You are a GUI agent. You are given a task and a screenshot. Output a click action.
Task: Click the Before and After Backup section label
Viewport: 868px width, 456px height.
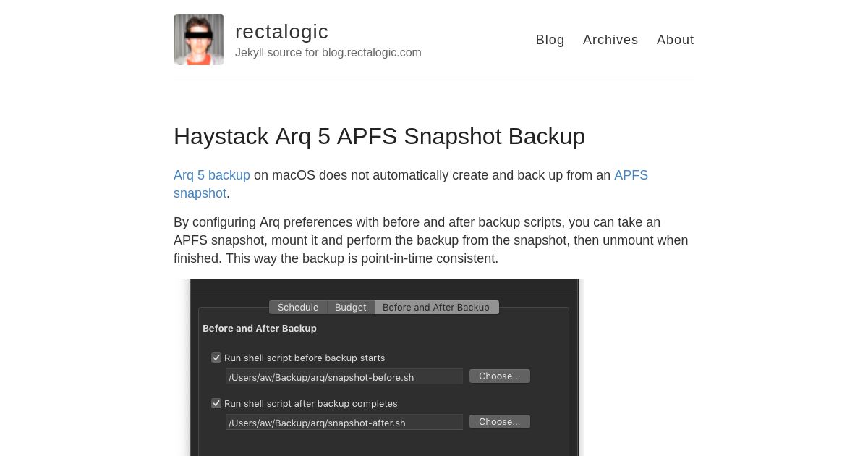pos(260,329)
